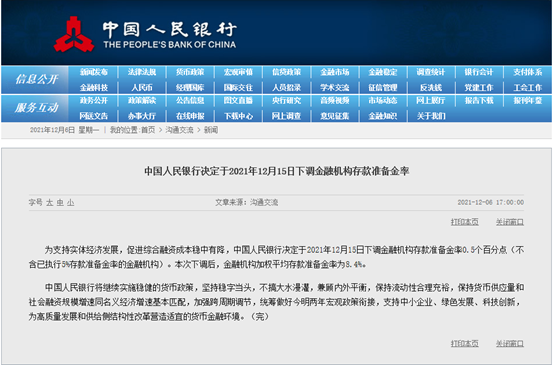The width and height of the screenshot is (553, 365).
Task: Go to 政务公开 section
Action: 93,101
